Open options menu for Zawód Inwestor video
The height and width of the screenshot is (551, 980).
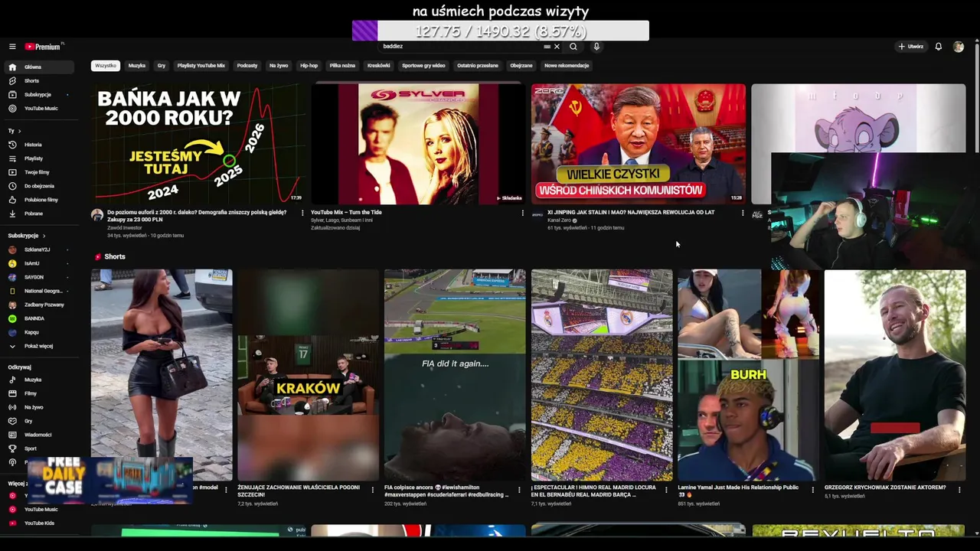click(x=302, y=213)
